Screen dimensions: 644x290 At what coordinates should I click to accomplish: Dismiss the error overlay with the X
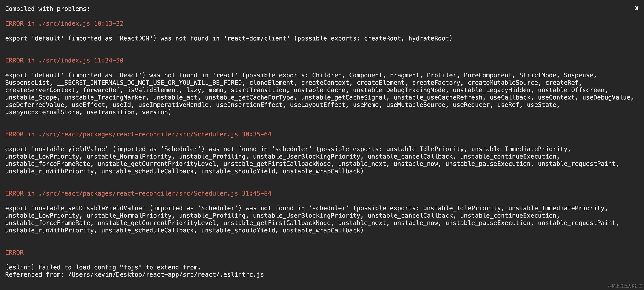pos(637,8)
